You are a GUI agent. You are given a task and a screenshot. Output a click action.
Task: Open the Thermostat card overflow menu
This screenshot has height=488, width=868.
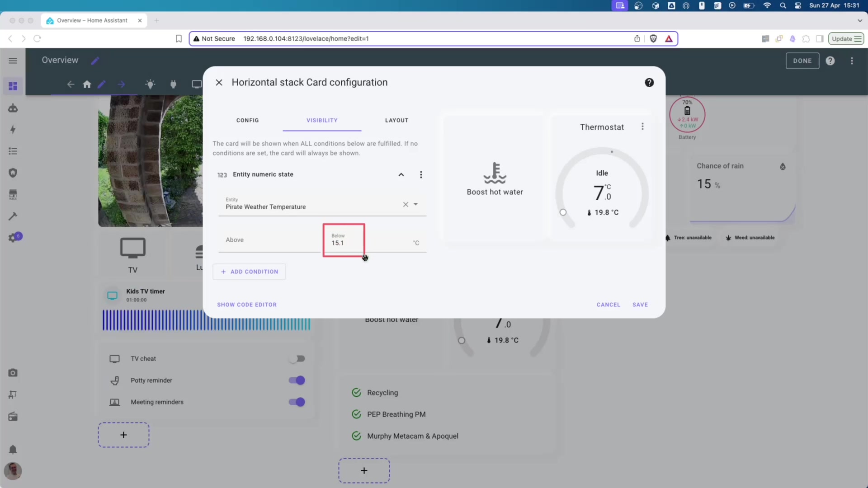point(642,127)
